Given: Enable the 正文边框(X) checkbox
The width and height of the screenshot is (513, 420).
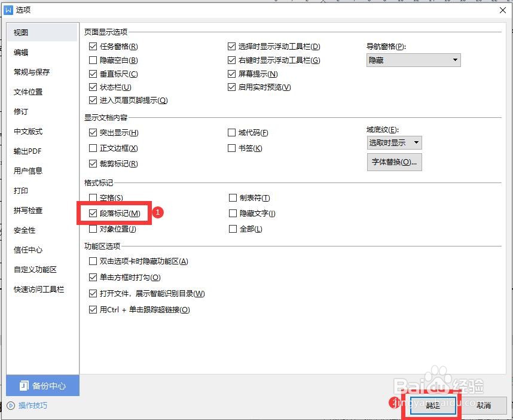Looking at the screenshot, I should click(x=93, y=148).
